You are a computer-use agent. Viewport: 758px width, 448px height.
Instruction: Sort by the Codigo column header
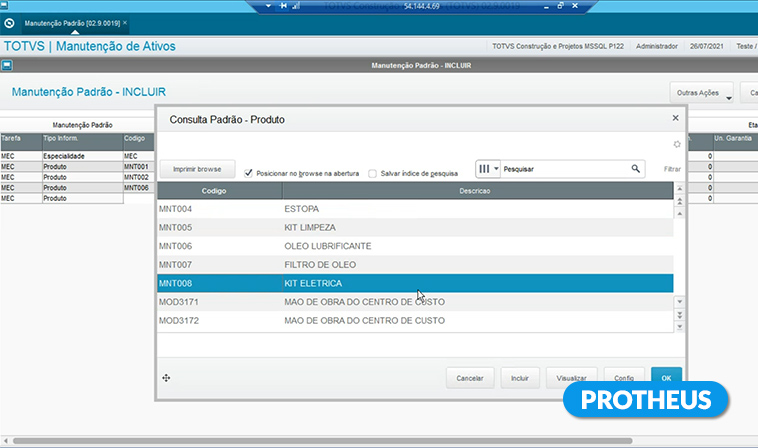coord(219,190)
